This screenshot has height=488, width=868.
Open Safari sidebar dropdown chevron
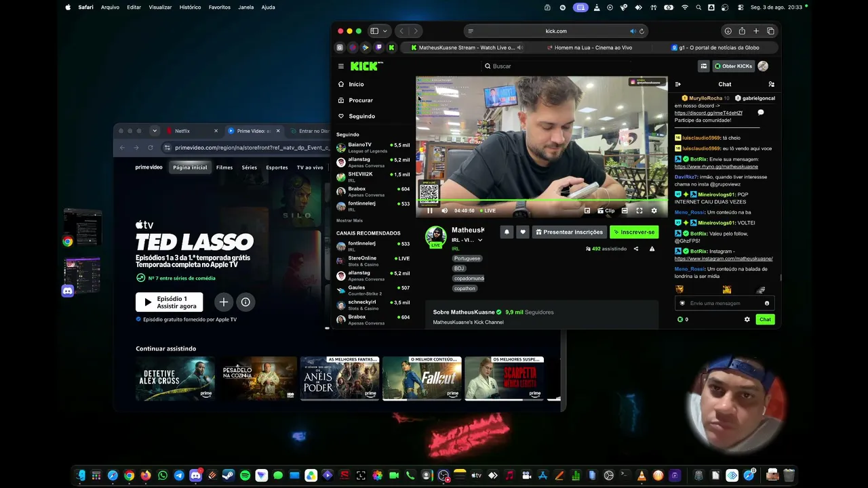pyautogui.click(x=385, y=31)
